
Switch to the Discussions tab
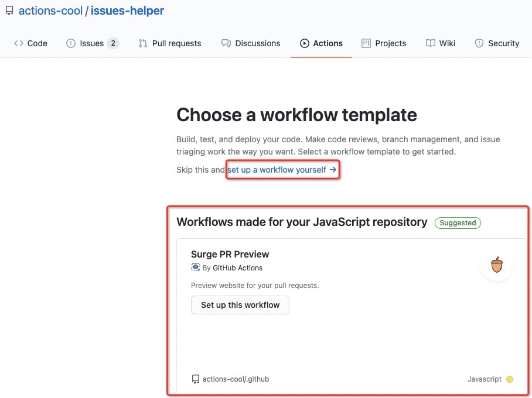(x=257, y=43)
